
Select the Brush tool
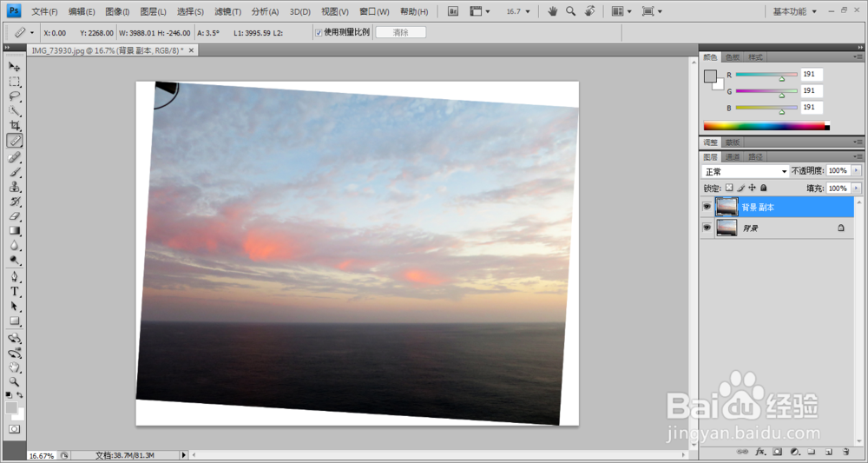tap(15, 172)
